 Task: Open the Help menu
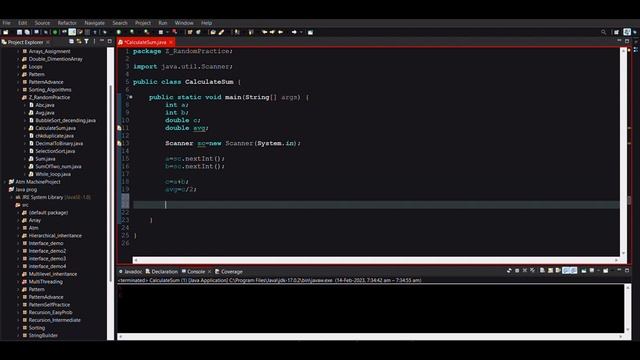tap(207, 23)
